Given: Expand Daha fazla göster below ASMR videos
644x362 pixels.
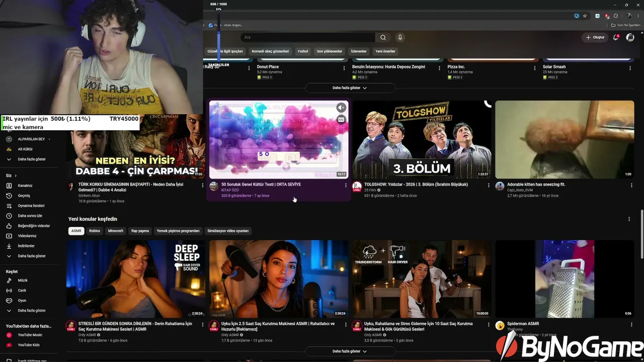Looking at the screenshot, I should tap(350, 351).
